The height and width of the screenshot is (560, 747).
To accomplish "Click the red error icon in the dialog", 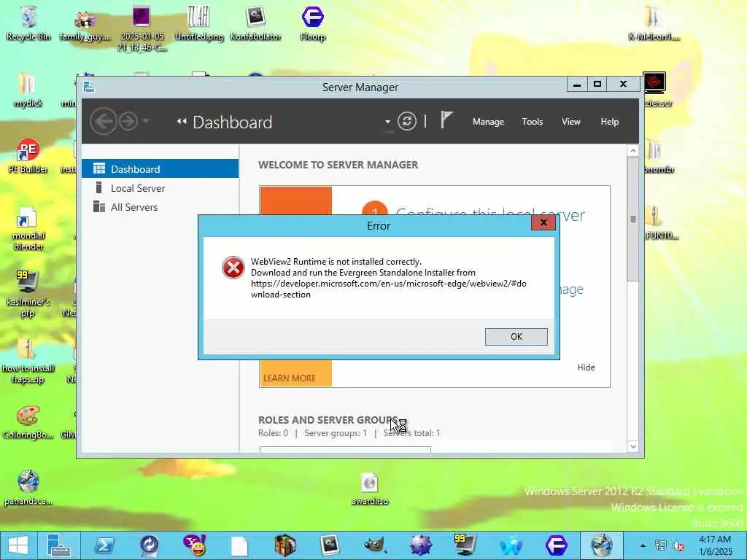I will click(x=233, y=268).
